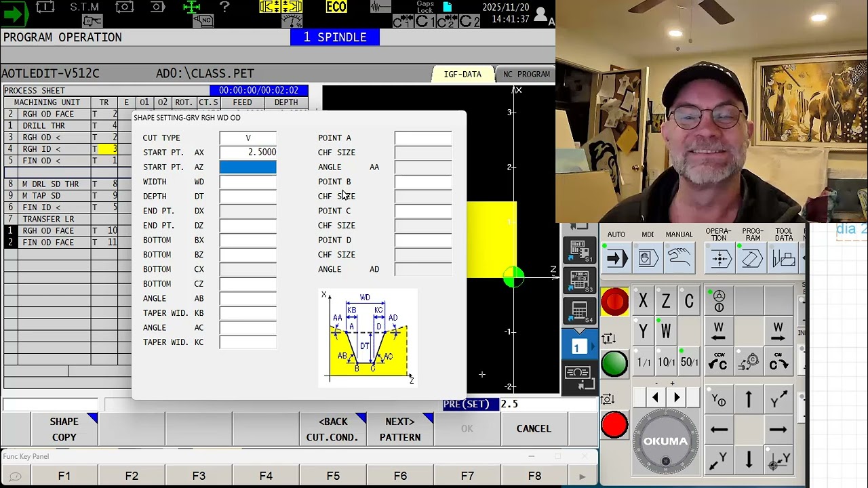
Task: Click the WIDTH WD input field
Action: coord(248,182)
